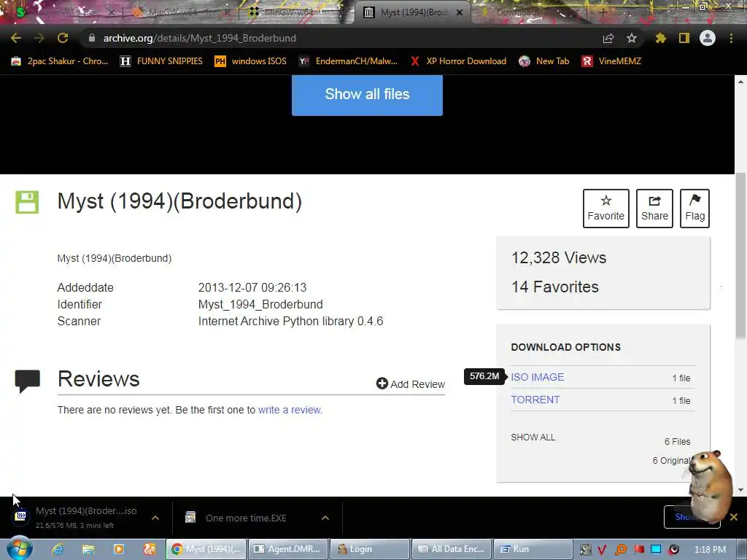747x560 pixels.
Task: Click the page's vertical scrollbar thumb
Action: pos(740,256)
